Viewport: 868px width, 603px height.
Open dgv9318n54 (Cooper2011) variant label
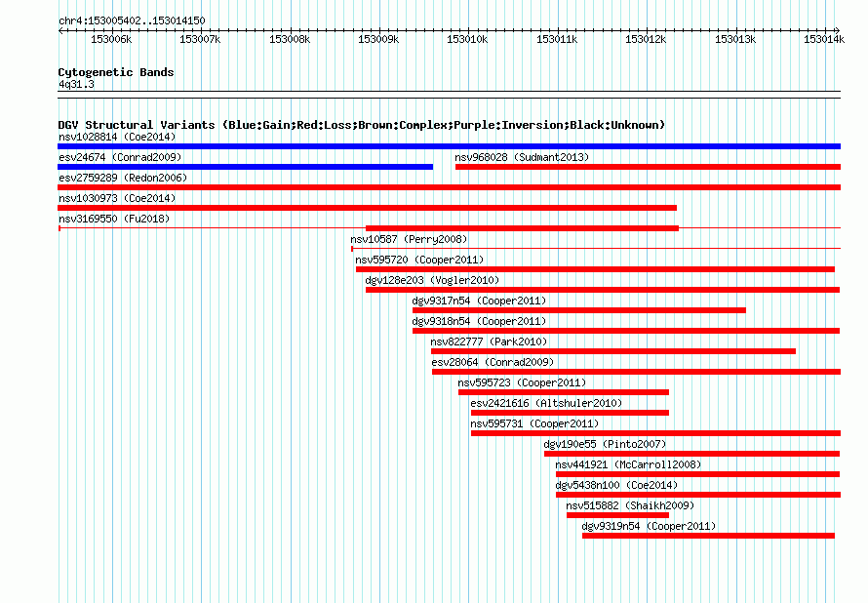(479, 321)
